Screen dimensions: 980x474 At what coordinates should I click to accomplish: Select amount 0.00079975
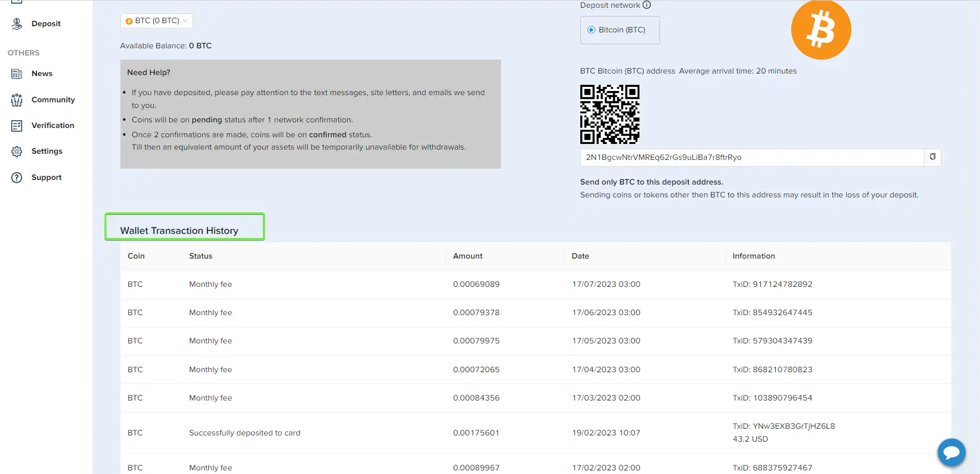coord(476,341)
